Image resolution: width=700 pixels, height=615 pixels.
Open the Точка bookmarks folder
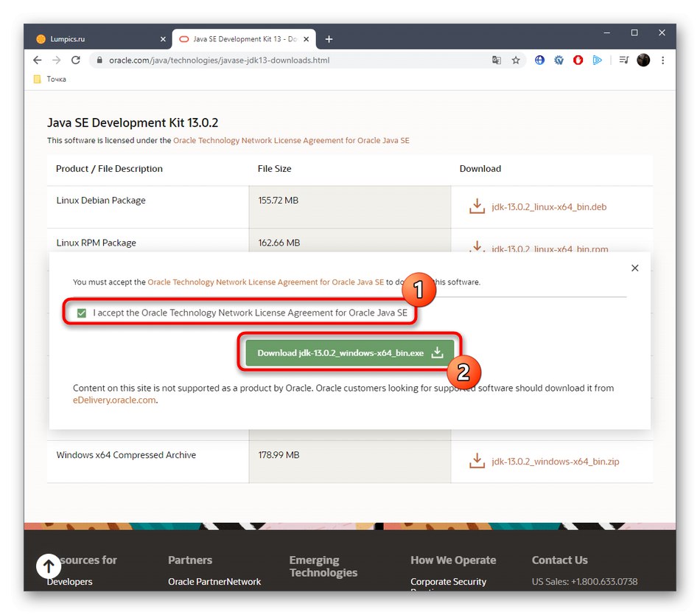[50, 79]
